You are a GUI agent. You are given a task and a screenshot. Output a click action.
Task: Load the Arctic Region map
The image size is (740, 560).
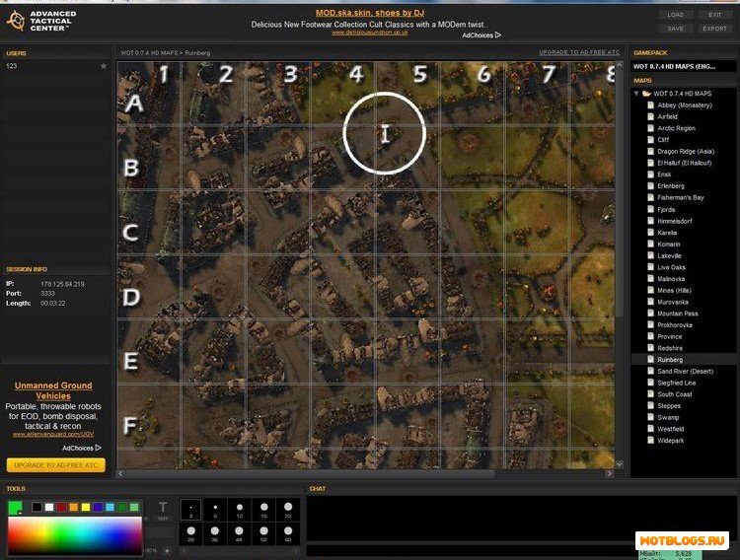click(676, 128)
